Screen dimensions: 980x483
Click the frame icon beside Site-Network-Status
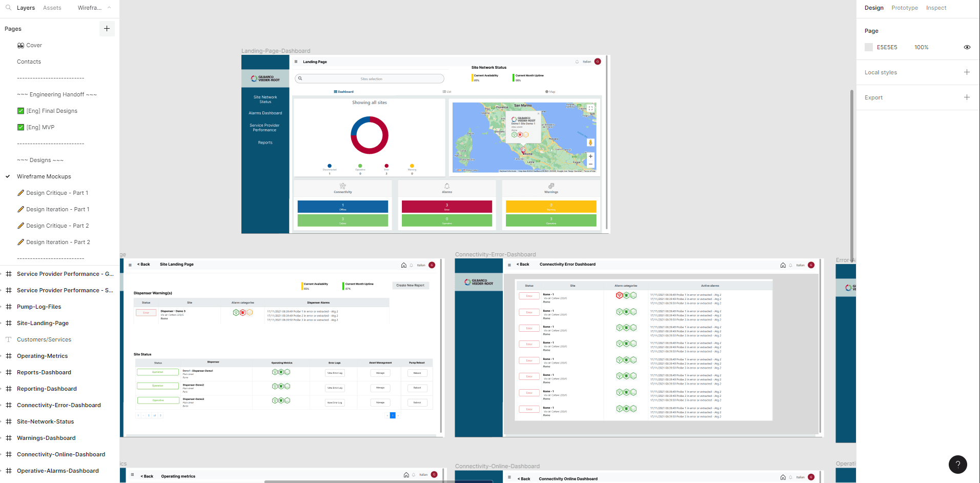click(x=9, y=421)
